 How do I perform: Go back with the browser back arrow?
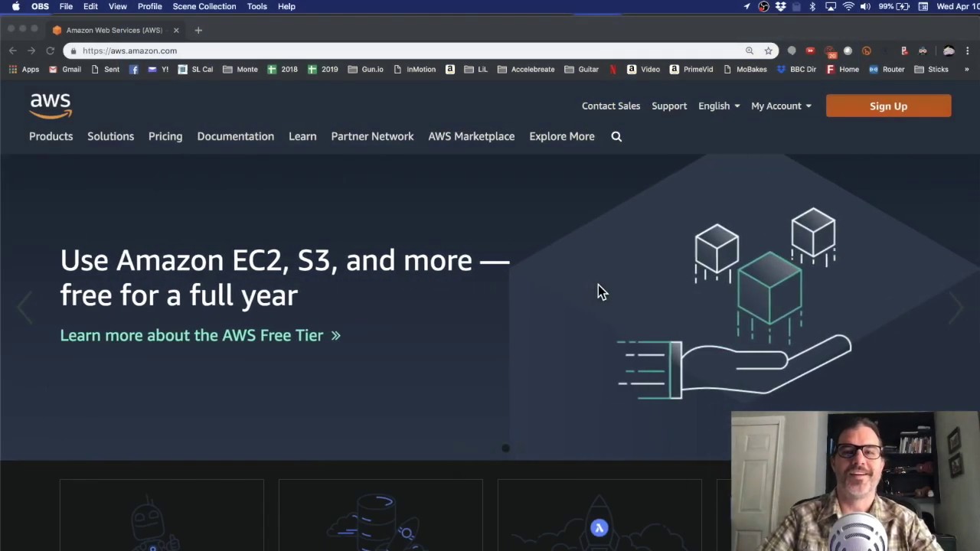click(x=13, y=51)
